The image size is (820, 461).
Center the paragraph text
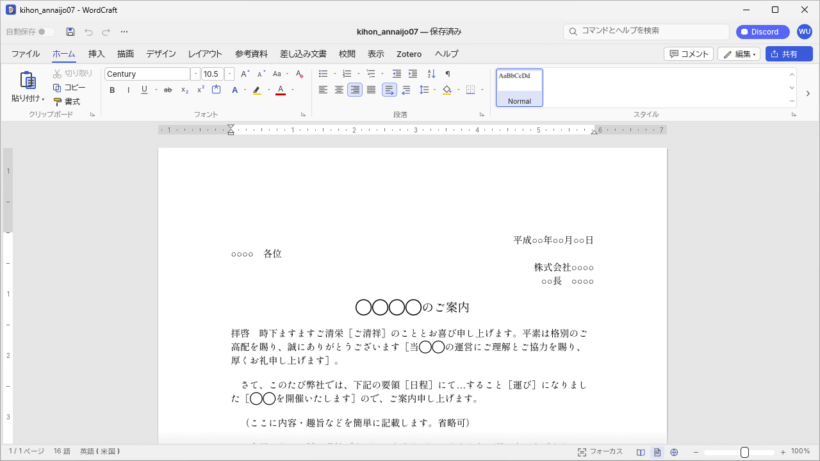click(x=339, y=90)
